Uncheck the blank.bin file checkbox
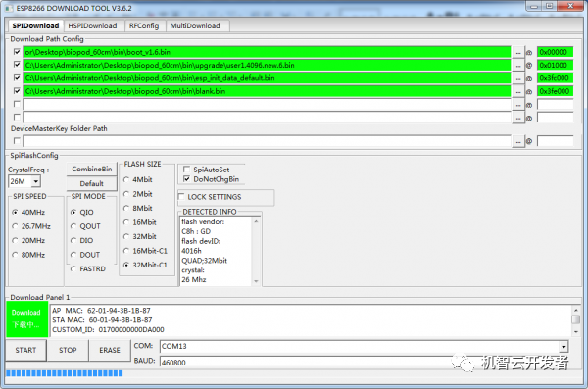Viewport: 588px width, 389px height. tap(17, 91)
